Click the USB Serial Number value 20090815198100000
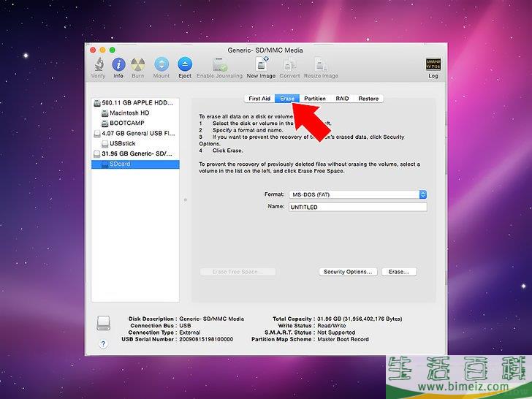 pos(206,339)
